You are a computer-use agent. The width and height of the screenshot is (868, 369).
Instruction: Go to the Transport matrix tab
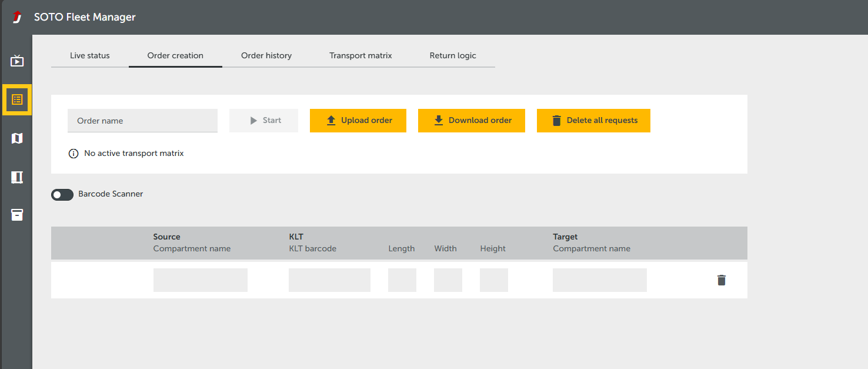(x=360, y=56)
